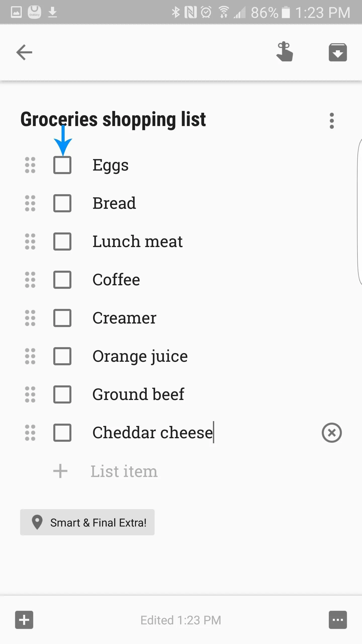Grab the drag handle next to Eggs

click(x=30, y=165)
